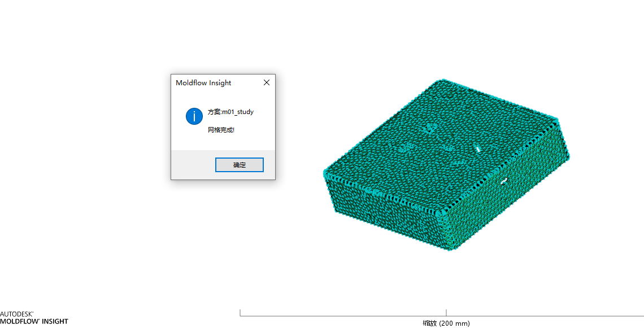Confirm the dialog with the 确定 button
This screenshot has height=328, width=644.
click(x=240, y=165)
